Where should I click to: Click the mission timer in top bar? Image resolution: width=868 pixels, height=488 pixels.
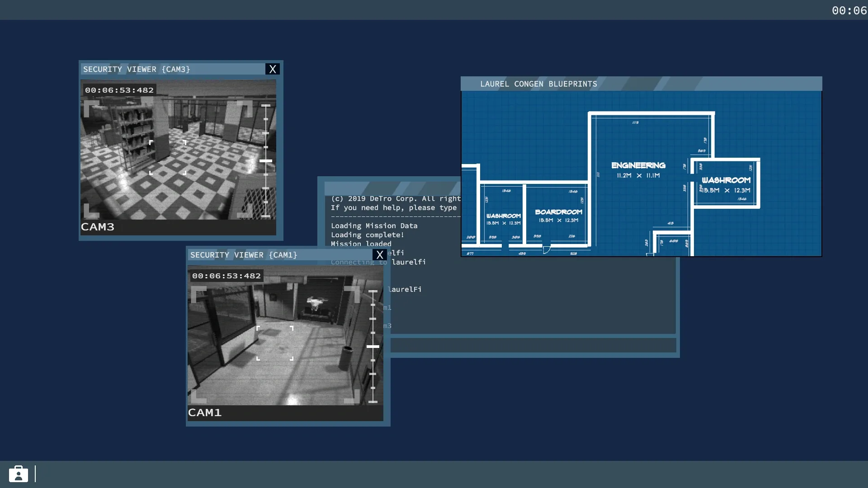(849, 10)
